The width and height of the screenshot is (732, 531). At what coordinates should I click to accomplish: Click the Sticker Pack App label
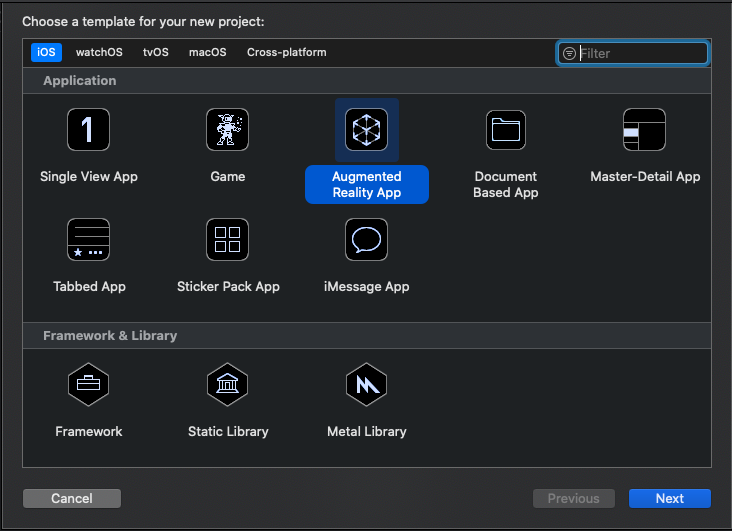point(228,286)
